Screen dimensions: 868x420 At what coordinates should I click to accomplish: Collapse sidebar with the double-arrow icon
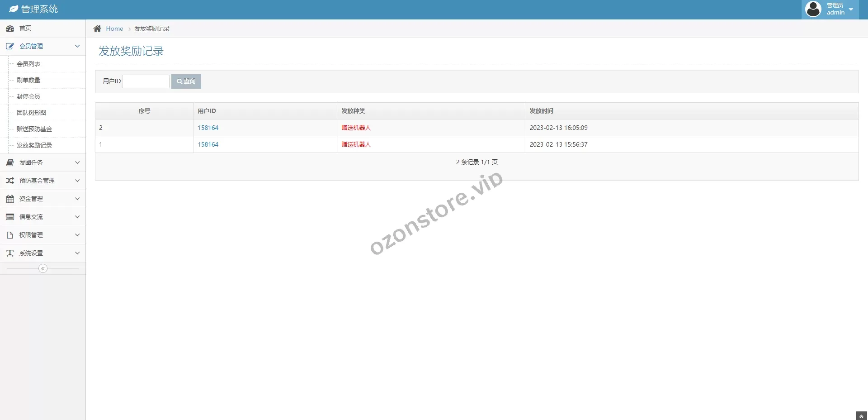(x=43, y=268)
